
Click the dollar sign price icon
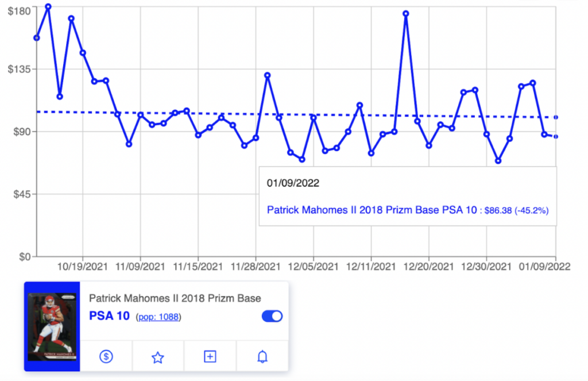106,356
